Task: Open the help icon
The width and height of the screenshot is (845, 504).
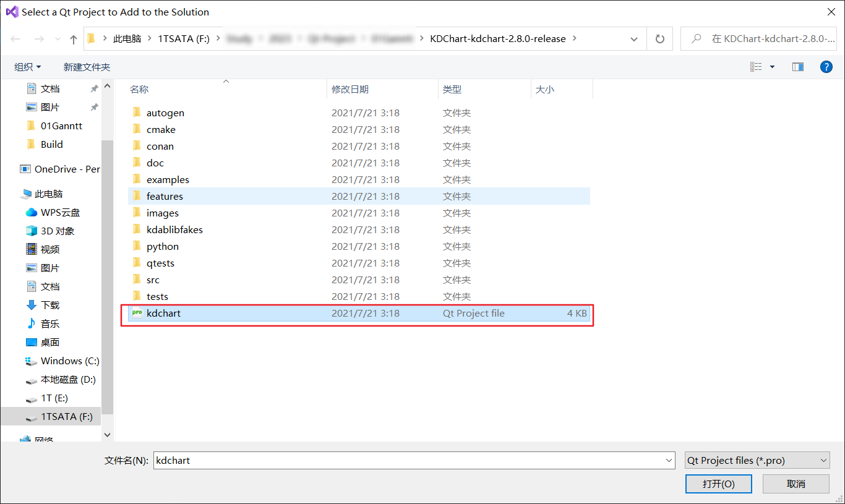Action: pyautogui.click(x=826, y=67)
